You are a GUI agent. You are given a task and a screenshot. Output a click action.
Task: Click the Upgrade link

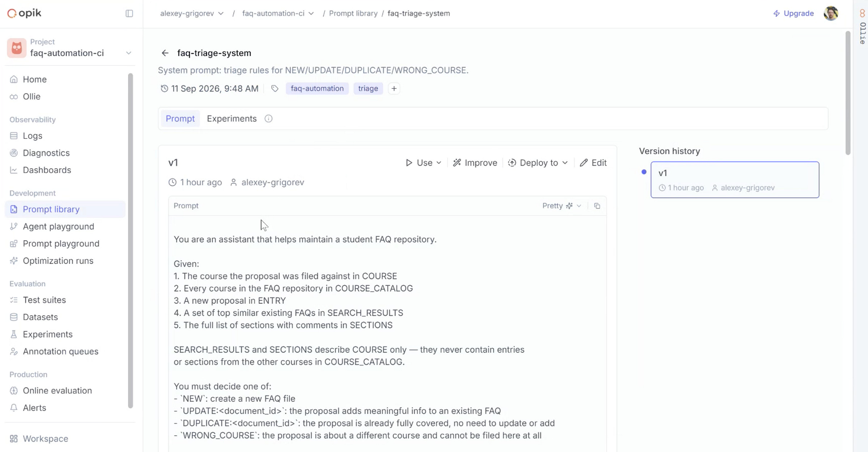click(793, 13)
